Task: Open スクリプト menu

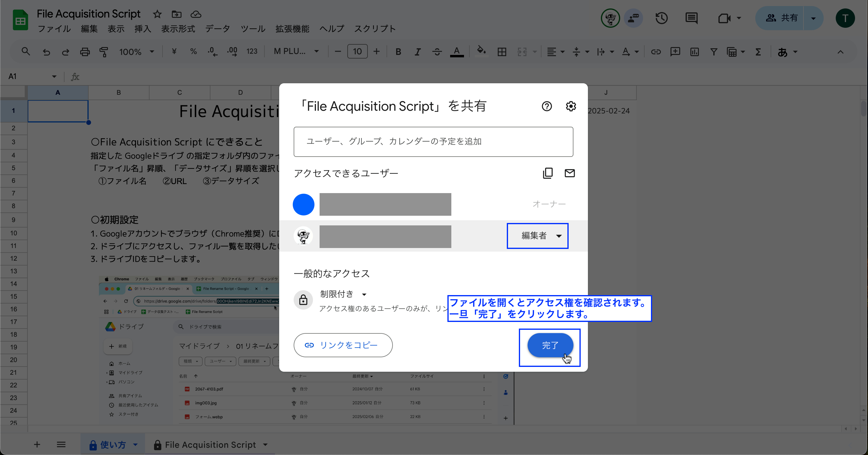Action: click(x=375, y=29)
